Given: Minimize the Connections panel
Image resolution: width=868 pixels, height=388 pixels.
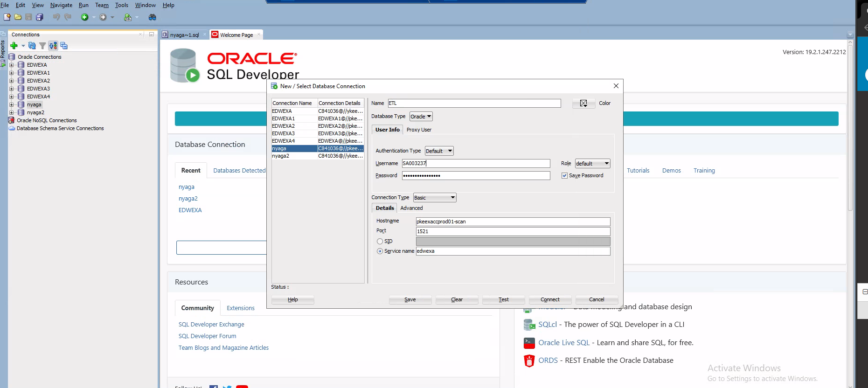Looking at the screenshot, I should [x=152, y=35].
